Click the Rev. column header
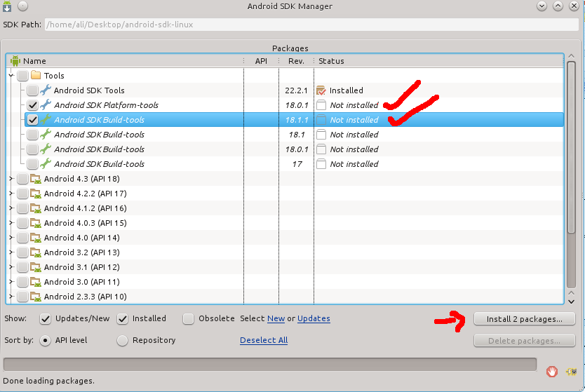This screenshot has height=392, width=585. (296, 61)
